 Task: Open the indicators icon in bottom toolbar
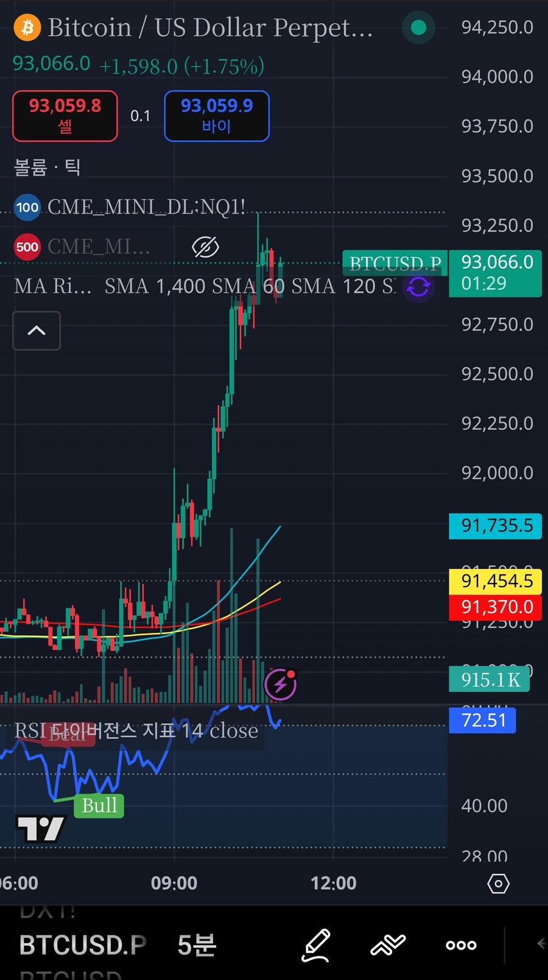click(x=388, y=945)
